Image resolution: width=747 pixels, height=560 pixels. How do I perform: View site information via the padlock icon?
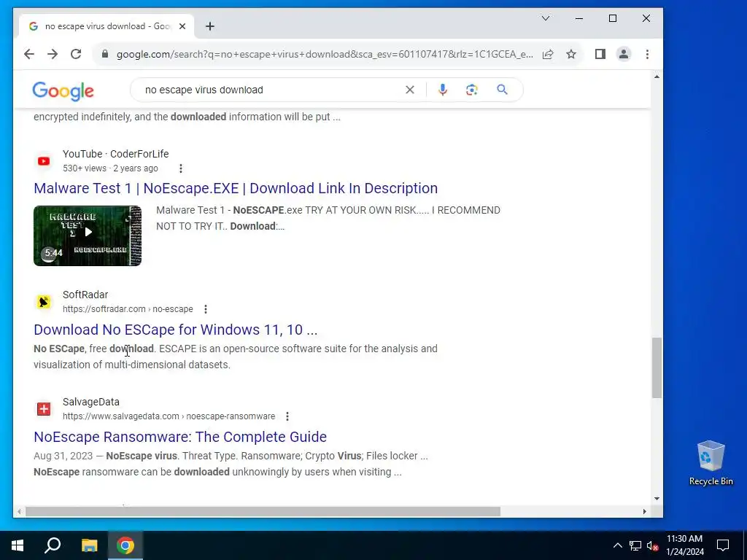pyautogui.click(x=105, y=54)
